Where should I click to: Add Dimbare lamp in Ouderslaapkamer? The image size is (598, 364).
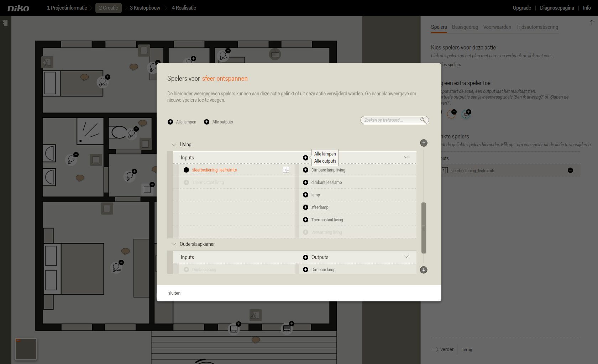click(305, 269)
